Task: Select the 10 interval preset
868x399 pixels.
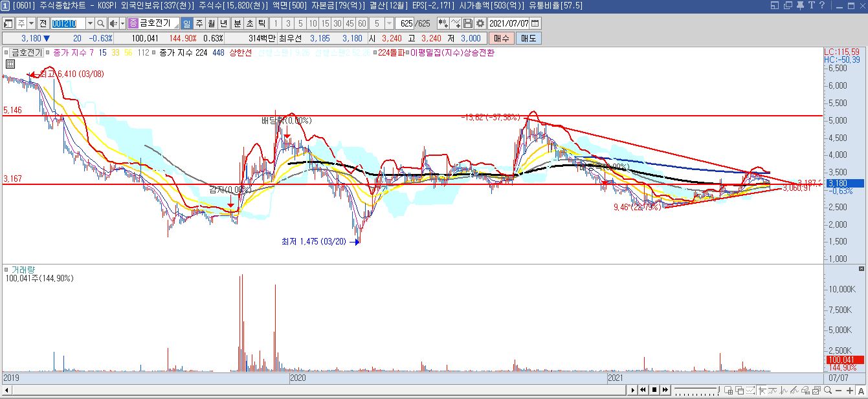Action: pos(313,23)
